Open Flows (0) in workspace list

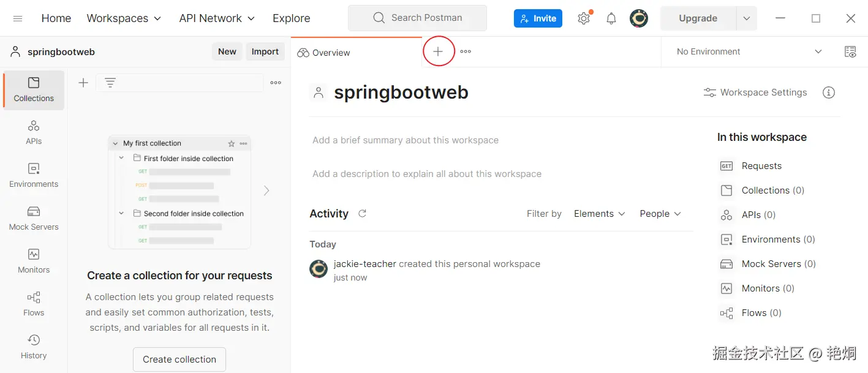click(x=751, y=313)
